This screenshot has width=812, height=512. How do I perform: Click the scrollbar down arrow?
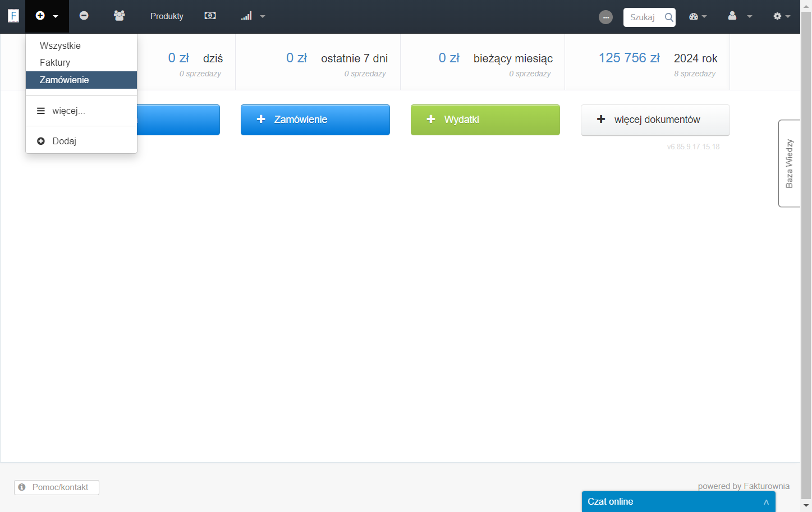(806, 505)
